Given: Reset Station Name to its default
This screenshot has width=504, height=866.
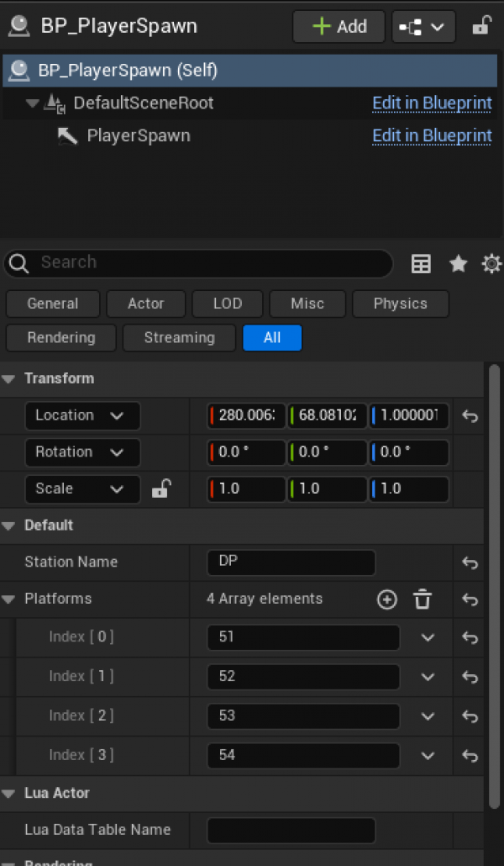Looking at the screenshot, I should coord(470,563).
